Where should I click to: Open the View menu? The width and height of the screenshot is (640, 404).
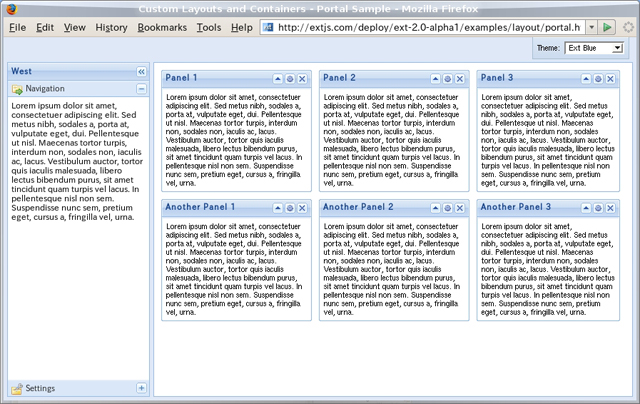pyautogui.click(x=75, y=27)
